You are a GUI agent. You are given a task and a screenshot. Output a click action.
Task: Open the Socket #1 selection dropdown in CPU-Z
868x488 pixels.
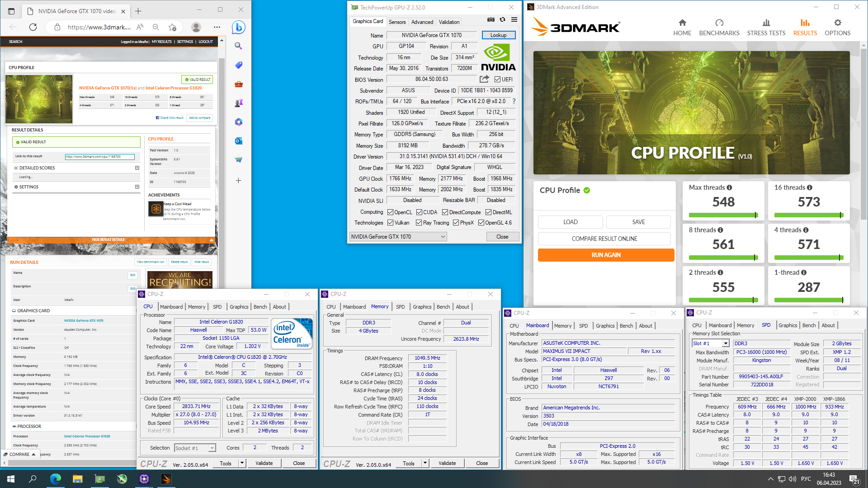pyautogui.click(x=195, y=448)
